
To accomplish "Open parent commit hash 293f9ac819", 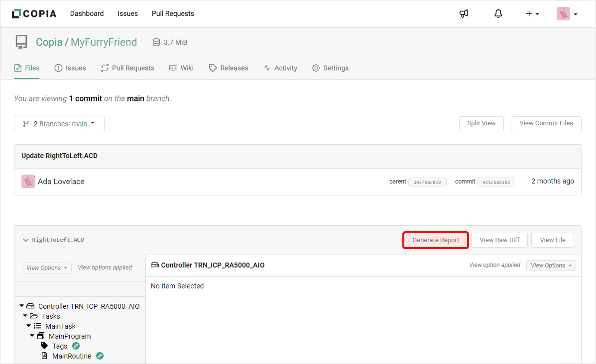I will pyautogui.click(x=427, y=182).
